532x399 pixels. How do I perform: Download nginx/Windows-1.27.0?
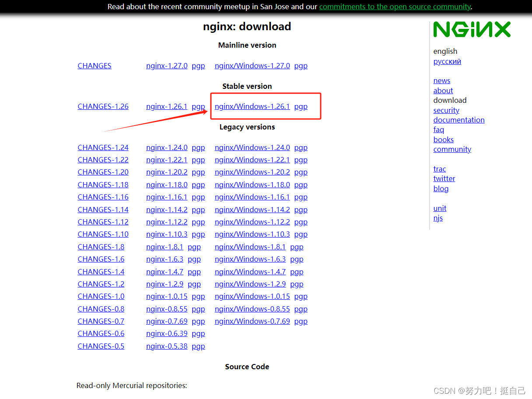pos(252,66)
